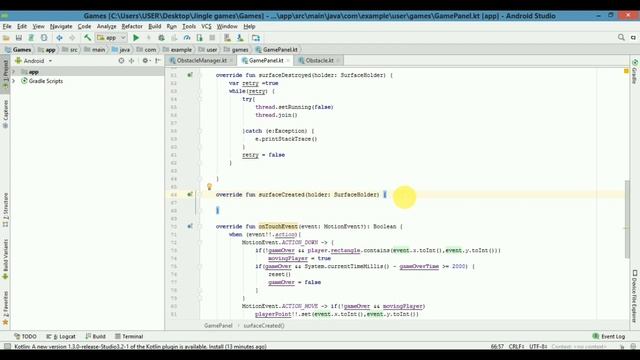Screen dimensions: 640x360
Task: Click the Forward navigation arrow icon
Action: tap(72, 38)
